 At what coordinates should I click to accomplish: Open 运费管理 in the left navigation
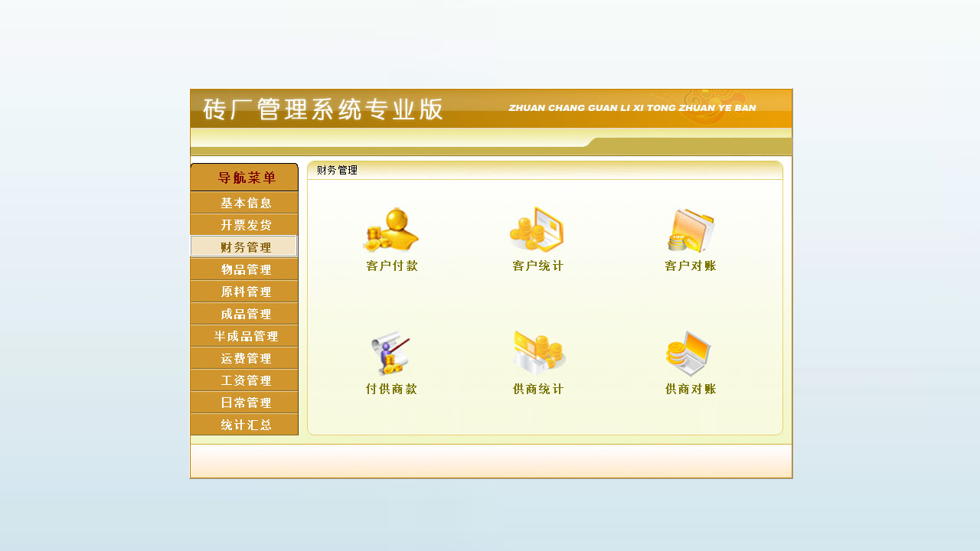[x=243, y=358]
